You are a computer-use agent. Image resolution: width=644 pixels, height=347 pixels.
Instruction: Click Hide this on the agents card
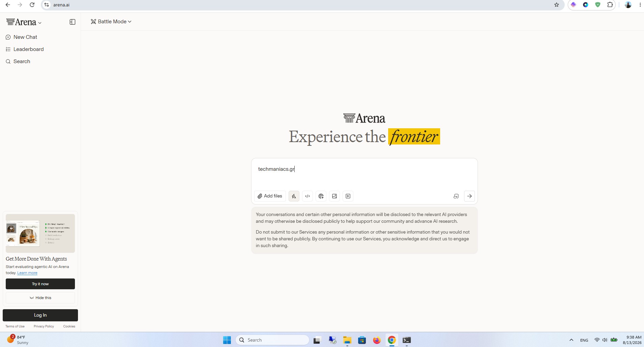40,298
